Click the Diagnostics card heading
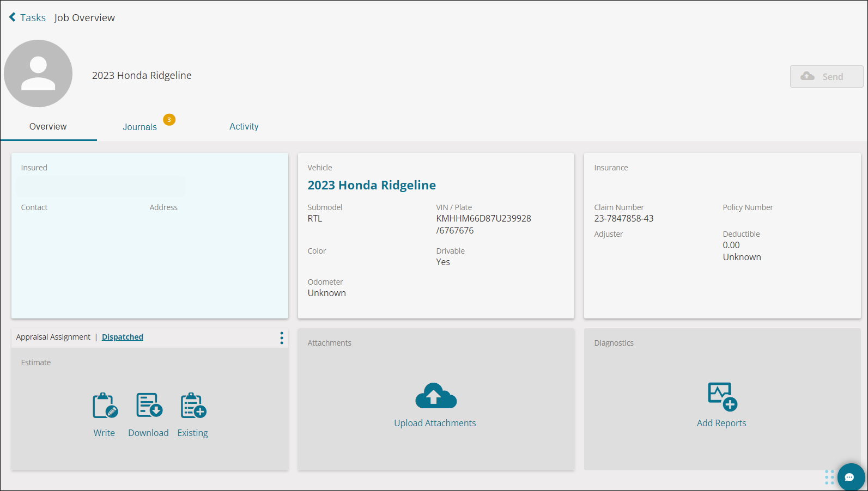Viewport: 868px width, 491px height. 614,343
